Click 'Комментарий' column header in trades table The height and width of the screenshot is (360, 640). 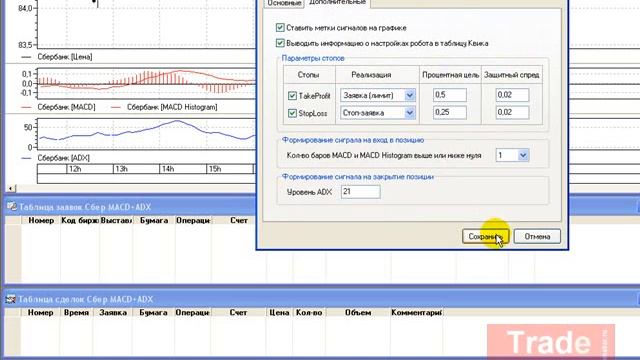[417, 313]
